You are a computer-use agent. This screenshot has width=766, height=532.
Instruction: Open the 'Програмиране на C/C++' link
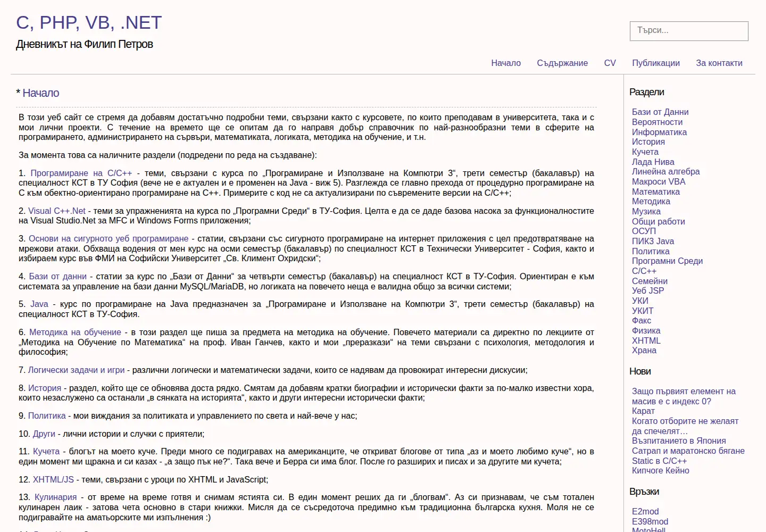81,173
